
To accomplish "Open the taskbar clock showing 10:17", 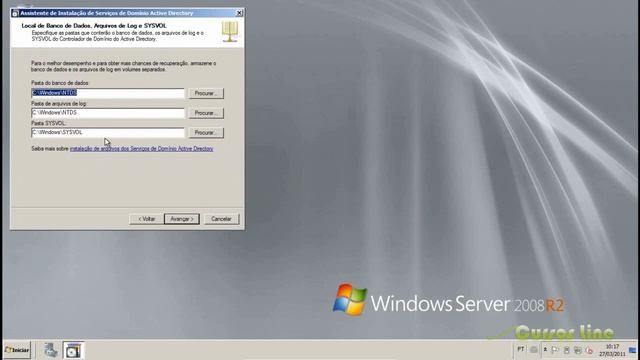I will [x=612, y=350].
